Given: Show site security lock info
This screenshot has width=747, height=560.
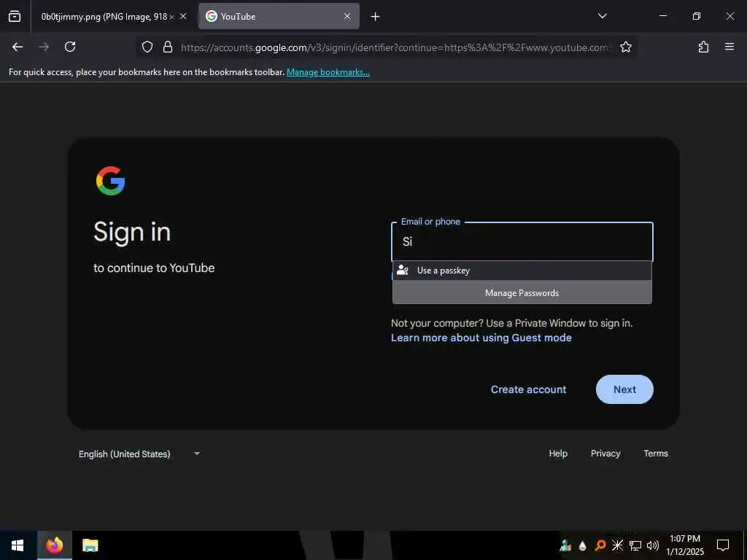Looking at the screenshot, I should [x=167, y=47].
